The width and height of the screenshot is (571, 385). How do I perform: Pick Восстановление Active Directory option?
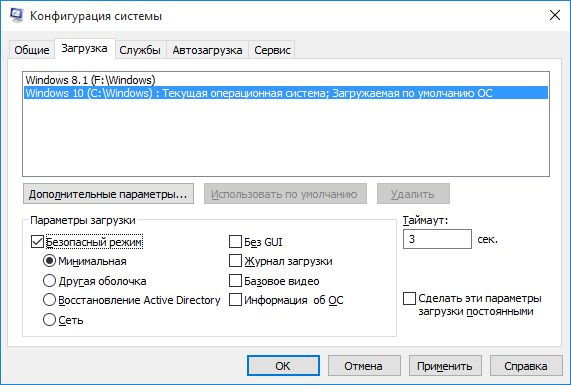49,300
